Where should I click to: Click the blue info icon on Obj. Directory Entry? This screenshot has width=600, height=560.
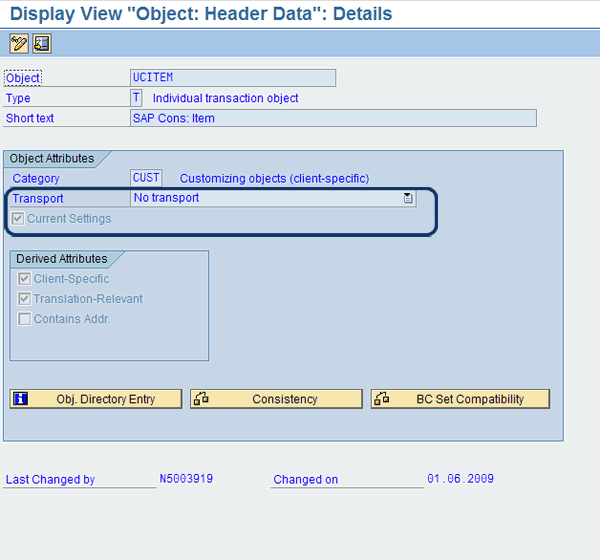pos(20,398)
